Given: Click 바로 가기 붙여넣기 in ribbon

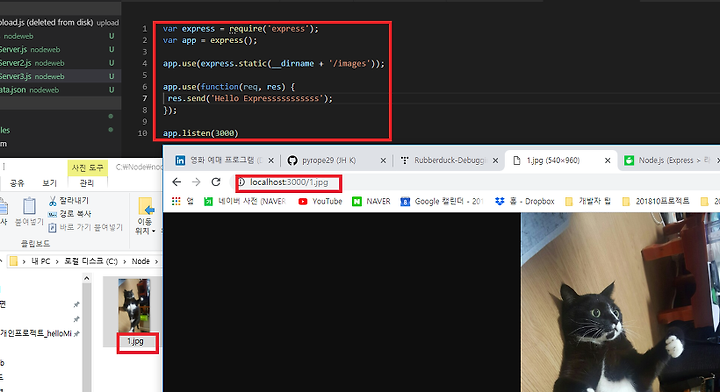Looking at the screenshot, I should [x=86, y=227].
